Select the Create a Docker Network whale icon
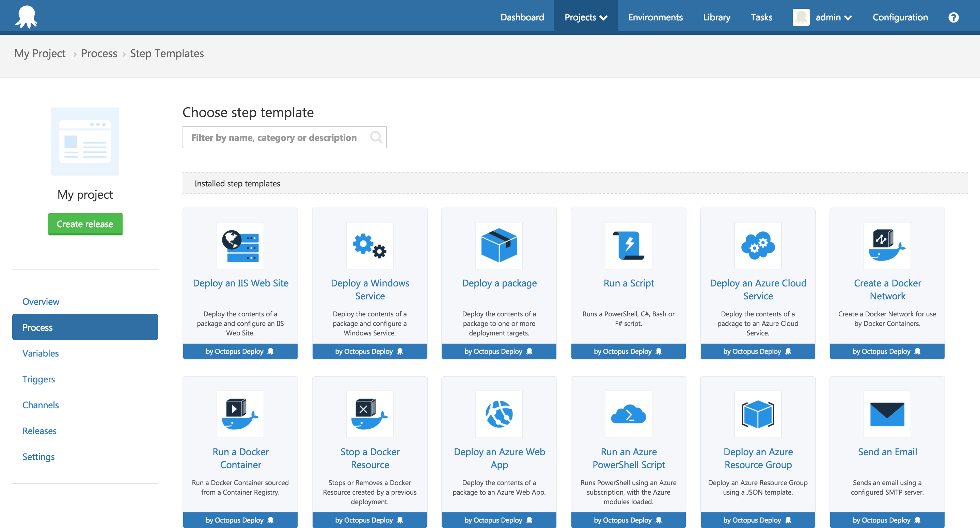Image resolution: width=980 pixels, height=528 pixels. click(x=887, y=246)
